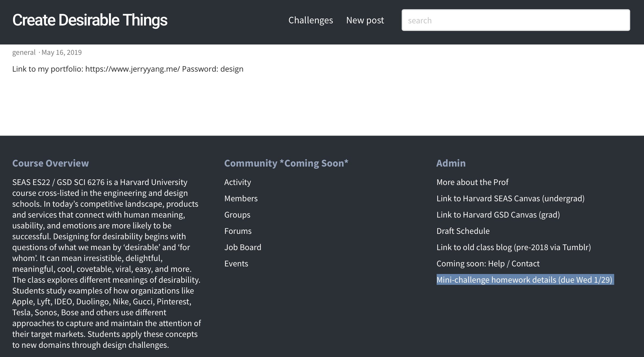
Task: Follow Harvard GSD Canvas grad link
Action: [498, 215]
